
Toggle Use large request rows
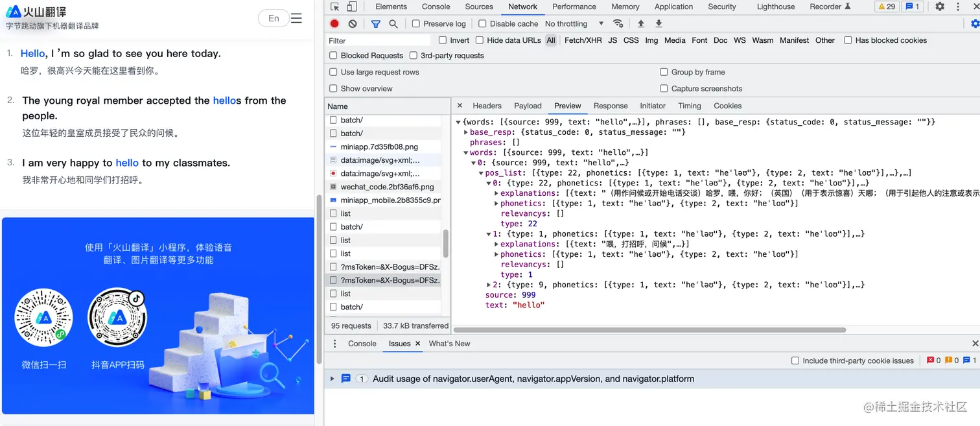(333, 72)
